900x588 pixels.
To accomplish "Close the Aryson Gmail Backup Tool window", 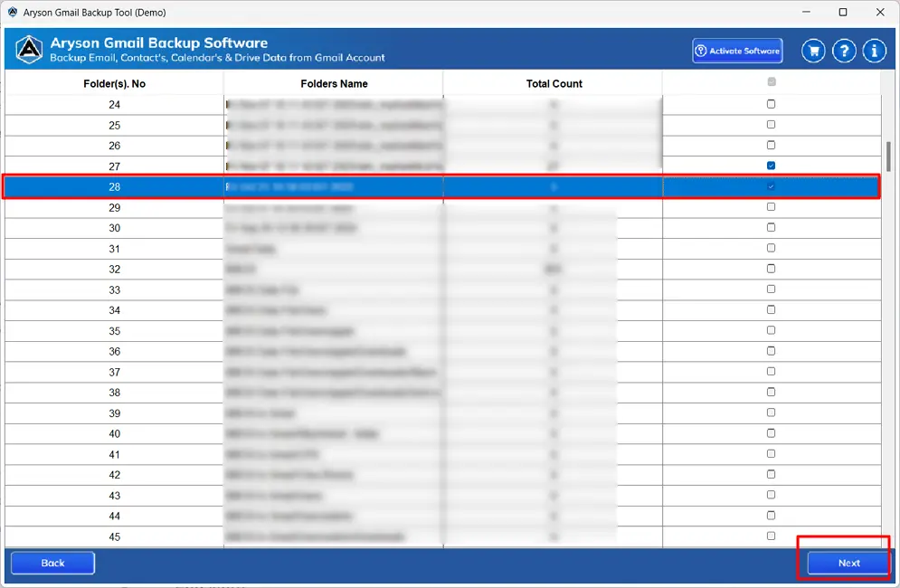I will (x=880, y=12).
